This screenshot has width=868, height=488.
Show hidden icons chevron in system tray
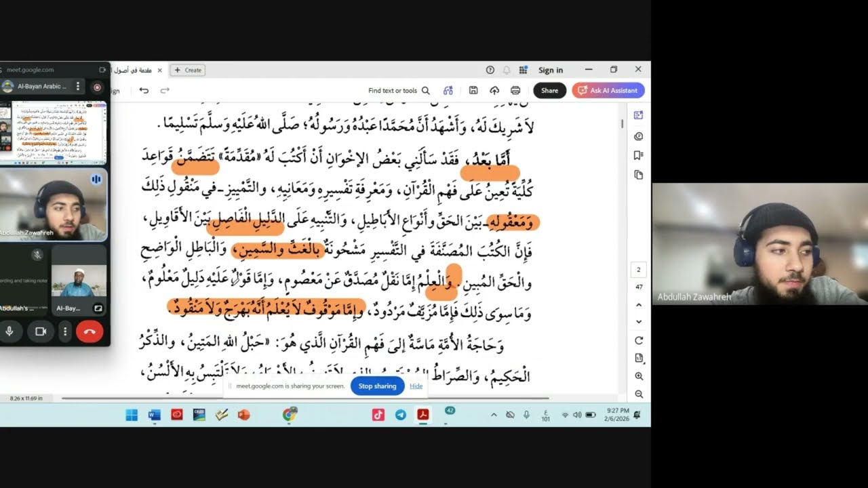(x=493, y=415)
